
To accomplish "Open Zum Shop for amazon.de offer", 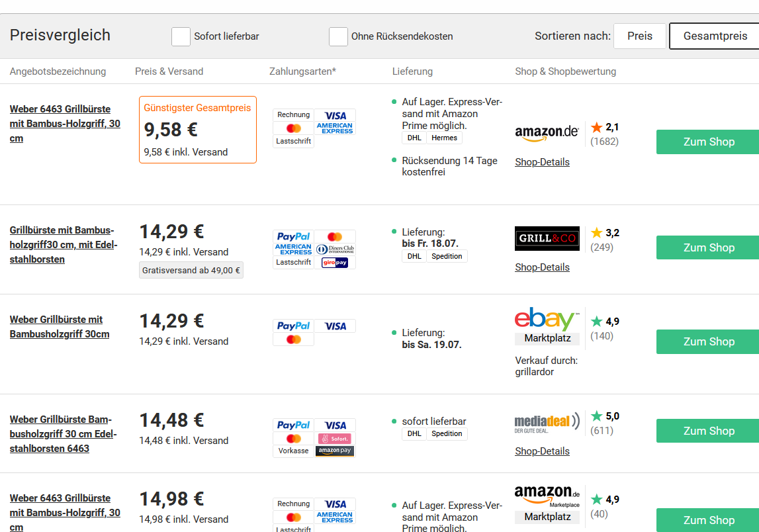I will 708,142.
